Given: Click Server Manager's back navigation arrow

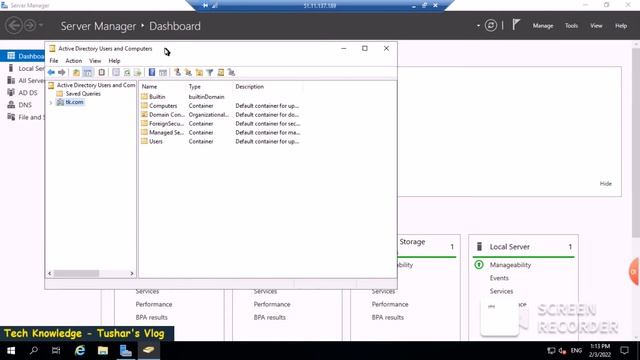Looking at the screenshot, I should tap(13, 26).
